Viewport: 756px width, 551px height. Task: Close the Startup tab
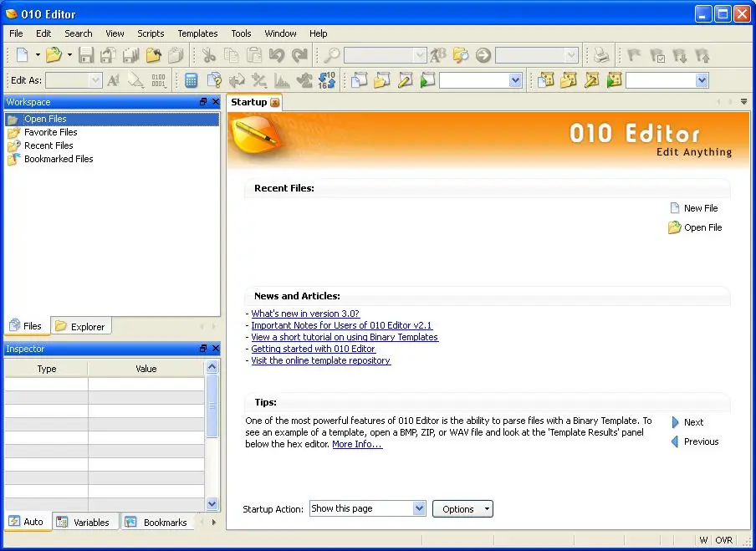275,102
